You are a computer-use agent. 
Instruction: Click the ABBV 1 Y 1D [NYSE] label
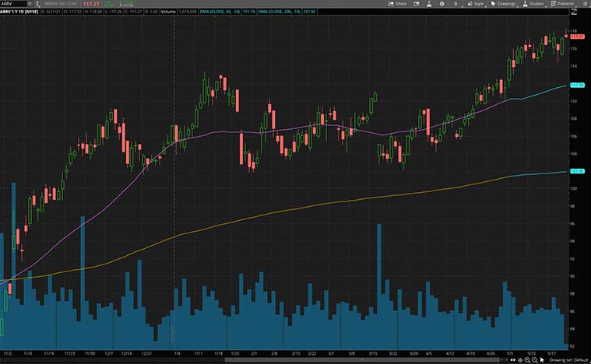[x=19, y=12]
